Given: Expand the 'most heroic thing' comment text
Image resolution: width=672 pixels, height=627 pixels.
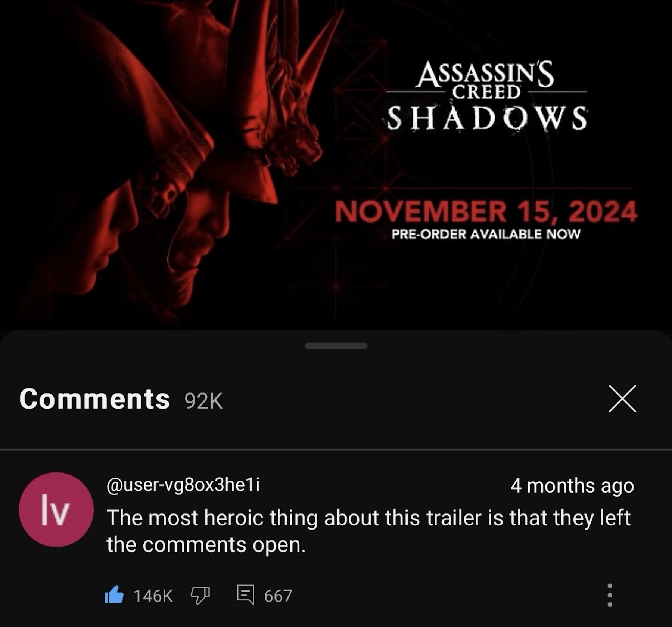Looking at the screenshot, I should pyautogui.click(x=368, y=531).
